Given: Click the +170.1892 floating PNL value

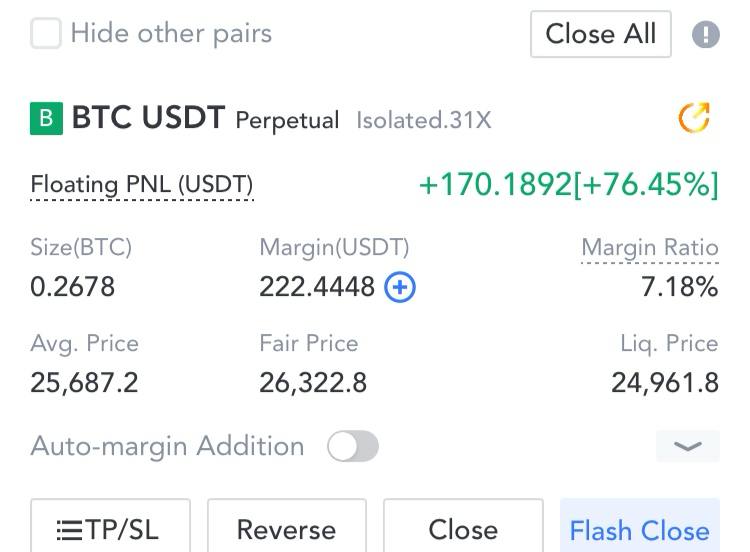Looking at the screenshot, I should 495,185.
